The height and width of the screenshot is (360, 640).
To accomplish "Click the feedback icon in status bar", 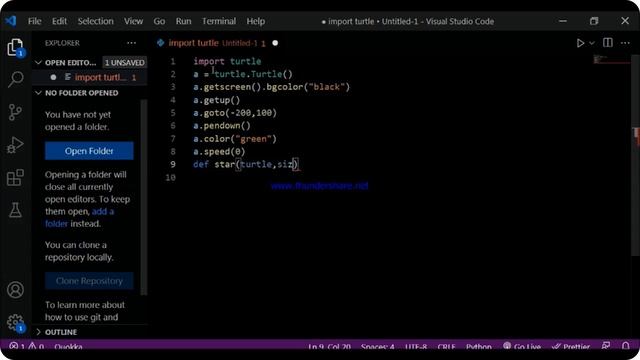I will [x=606, y=346].
